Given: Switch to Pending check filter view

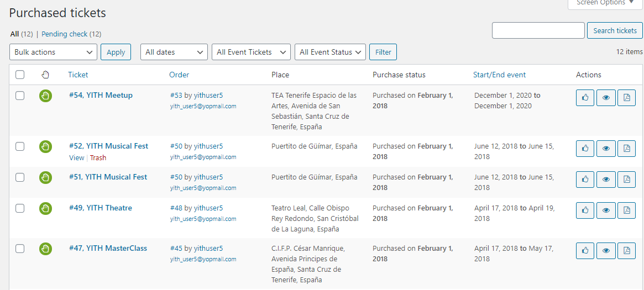Looking at the screenshot, I should (65, 34).
